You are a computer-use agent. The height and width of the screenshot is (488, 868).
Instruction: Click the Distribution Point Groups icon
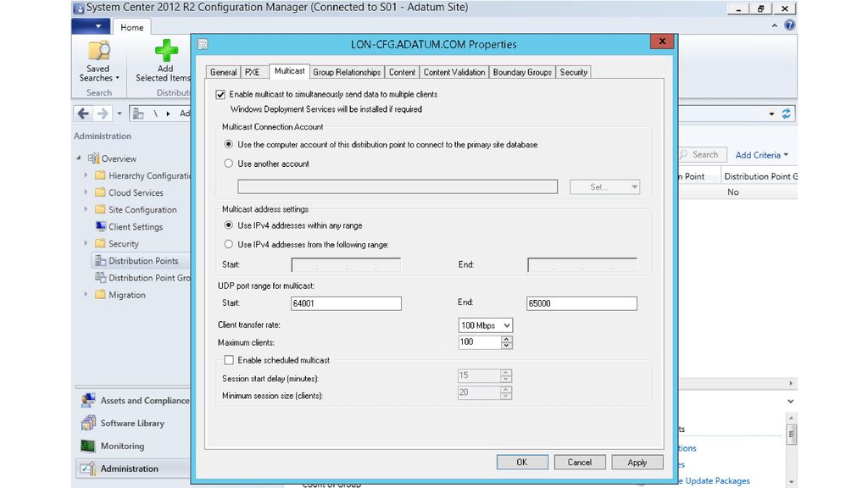point(100,278)
